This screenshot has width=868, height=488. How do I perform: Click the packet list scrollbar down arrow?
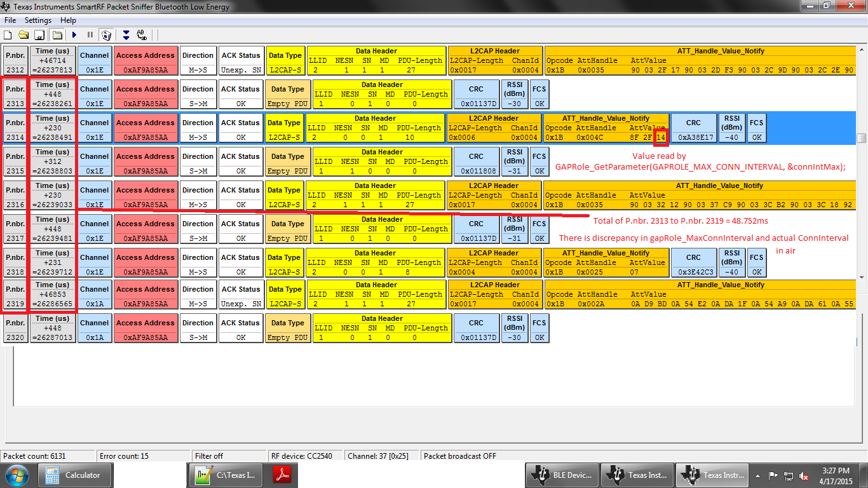click(862, 276)
